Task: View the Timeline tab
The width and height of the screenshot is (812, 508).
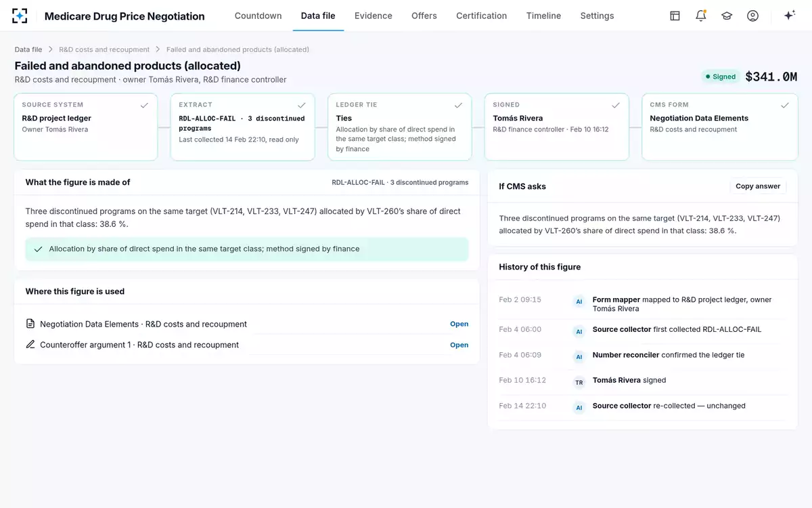Action: pyautogui.click(x=544, y=16)
